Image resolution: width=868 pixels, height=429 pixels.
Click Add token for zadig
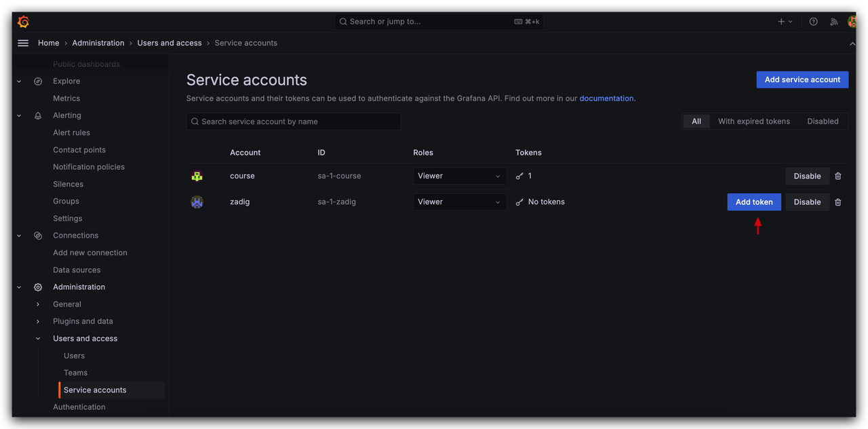[x=754, y=202]
